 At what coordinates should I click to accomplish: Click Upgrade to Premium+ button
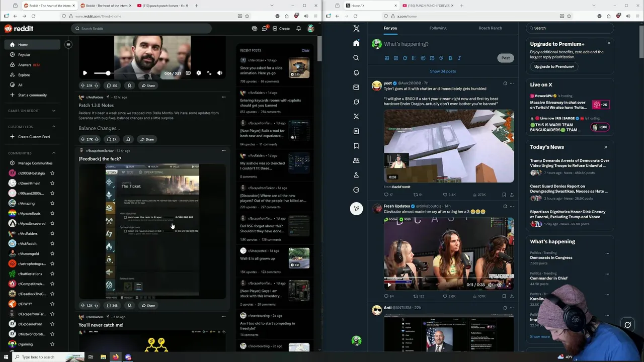point(554,66)
